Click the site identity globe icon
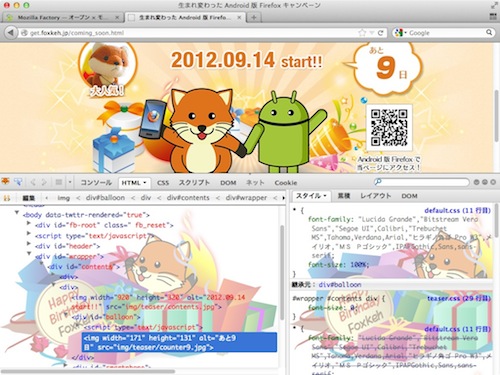 click(24, 33)
